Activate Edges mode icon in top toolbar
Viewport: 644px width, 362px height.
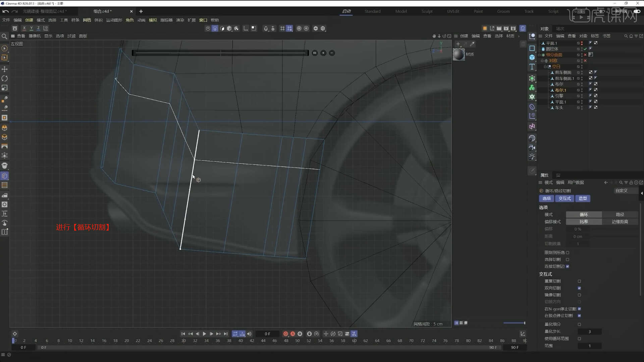pyautogui.click(x=215, y=28)
